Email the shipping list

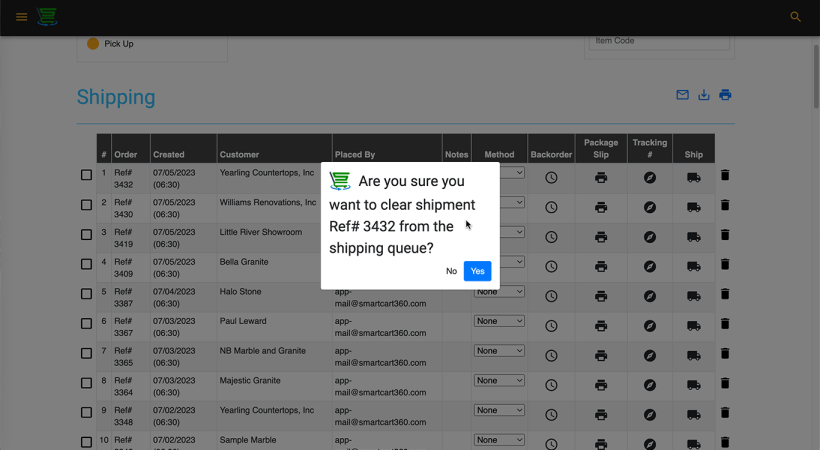682,95
